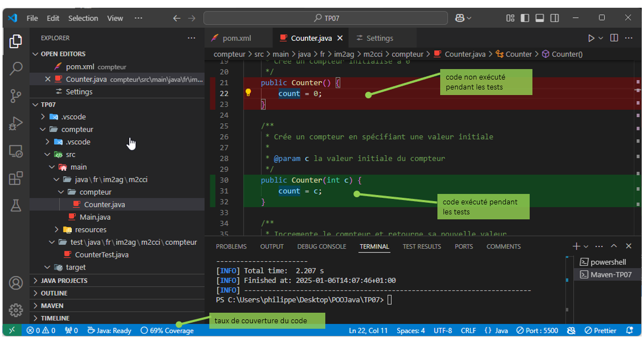This screenshot has width=644, height=342.
Task: Click the lightbulb quick-fix icon on line 22
Action: click(249, 93)
